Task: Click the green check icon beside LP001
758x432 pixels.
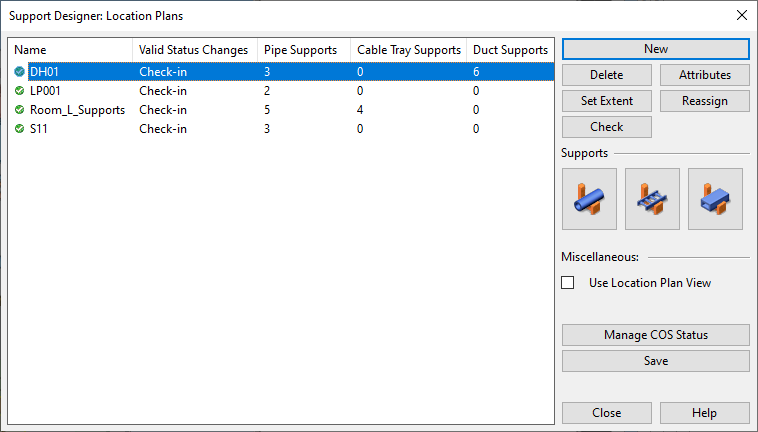Action: pos(19,90)
